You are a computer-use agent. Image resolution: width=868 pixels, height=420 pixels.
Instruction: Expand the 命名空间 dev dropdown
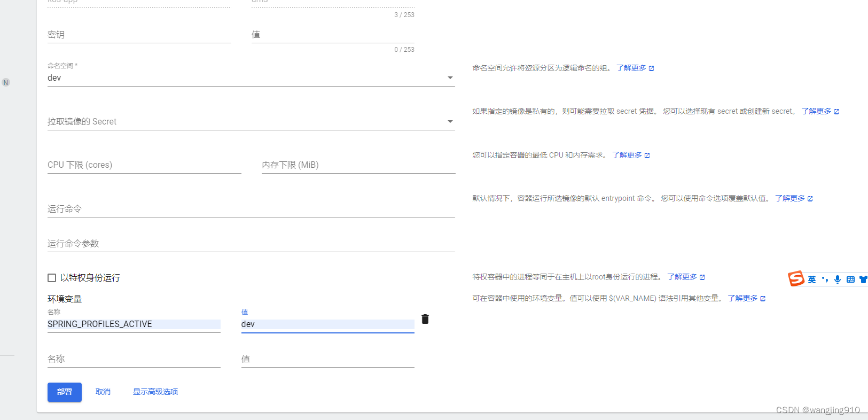click(x=251, y=78)
